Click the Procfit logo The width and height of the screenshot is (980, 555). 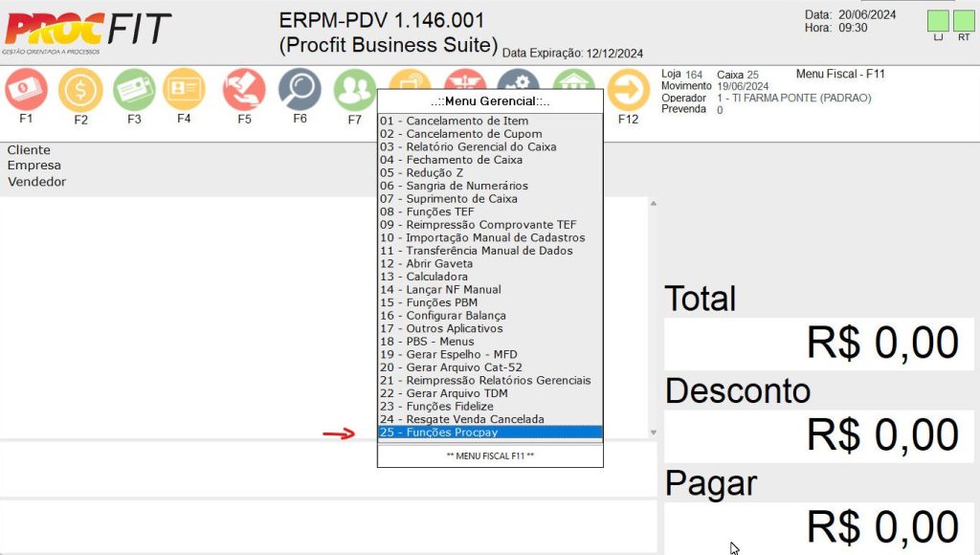pyautogui.click(x=87, y=33)
